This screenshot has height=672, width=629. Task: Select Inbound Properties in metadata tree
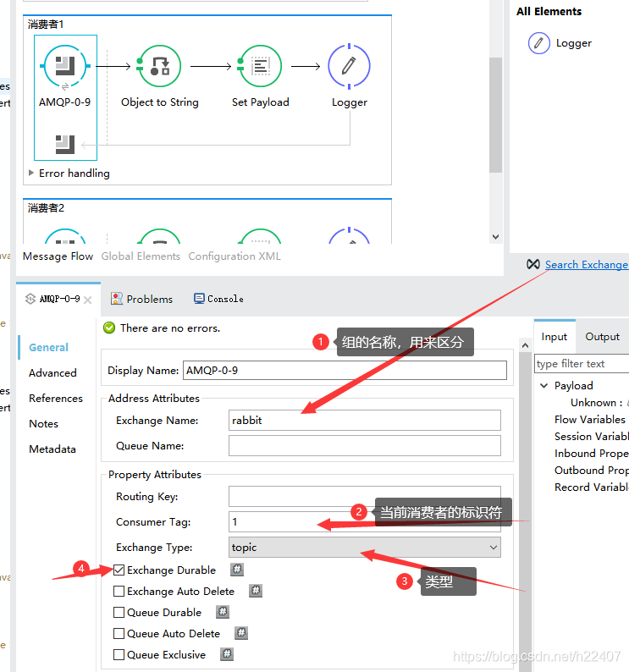(591, 453)
